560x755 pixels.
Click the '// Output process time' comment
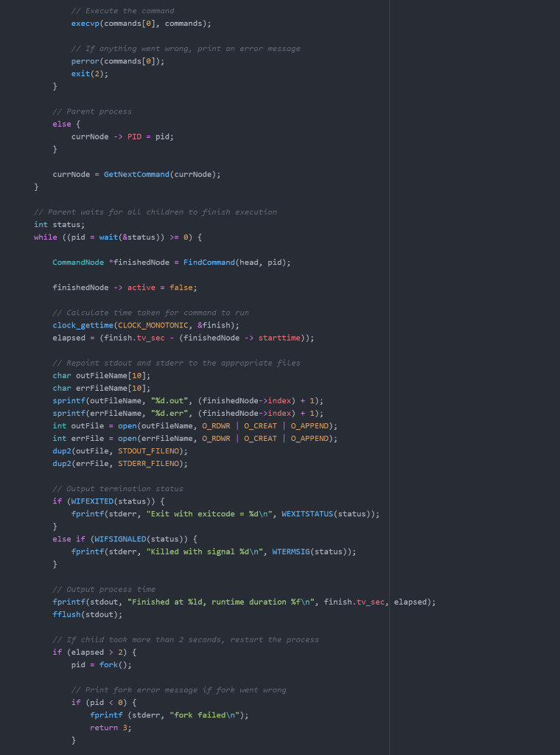(x=104, y=589)
